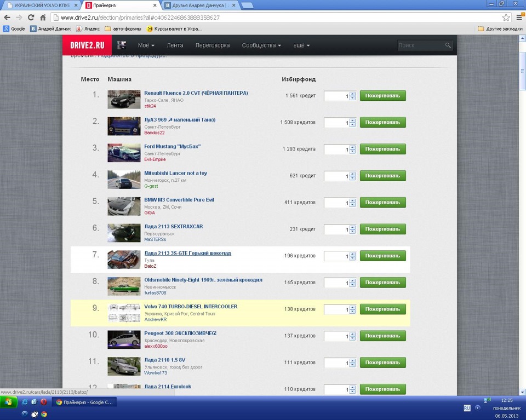Open the Google bookmark

(14, 29)
